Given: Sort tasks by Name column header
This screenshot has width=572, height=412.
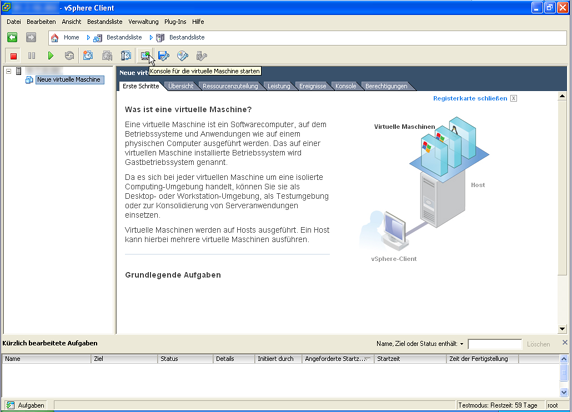Looking at the screenshot, I should [x=46, y=359].
